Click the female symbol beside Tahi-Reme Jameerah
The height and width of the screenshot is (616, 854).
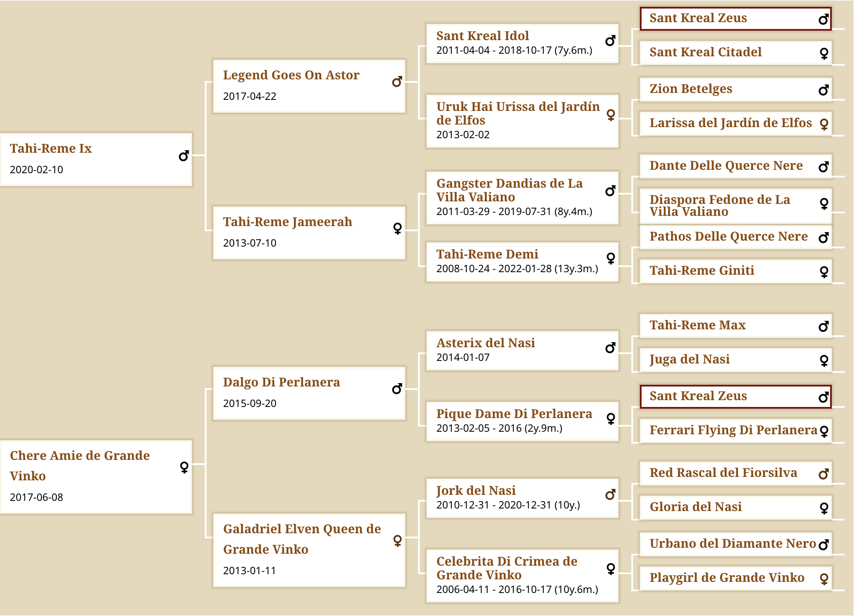pos(398,229)
